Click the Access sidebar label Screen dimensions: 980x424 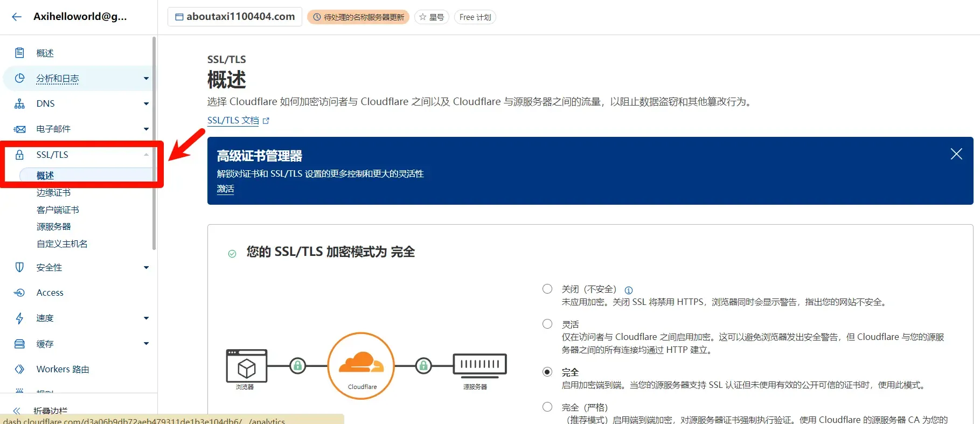[50, 293]
